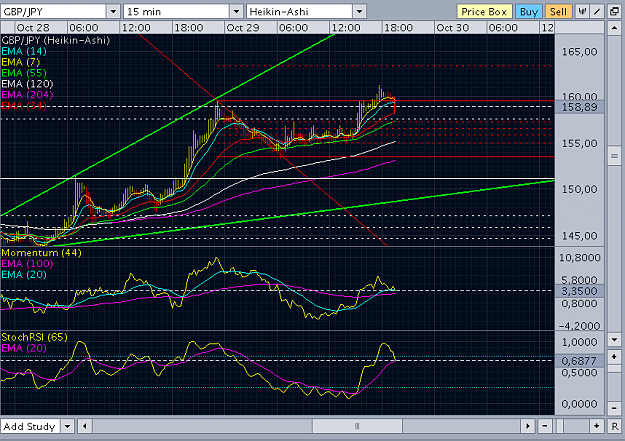The image size is (625, 441).
Task: Open the 15 min timeframe dropdown
Action: pyautogui.click(x=236, y=12)
